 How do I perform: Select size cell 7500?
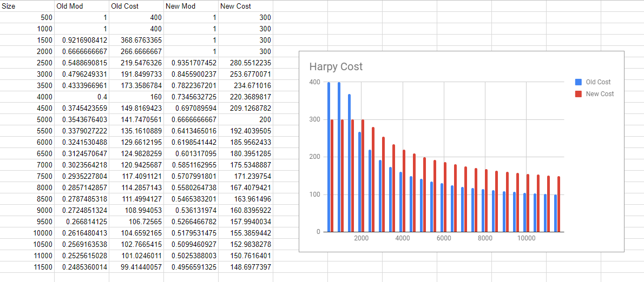[x=27, y=176]
